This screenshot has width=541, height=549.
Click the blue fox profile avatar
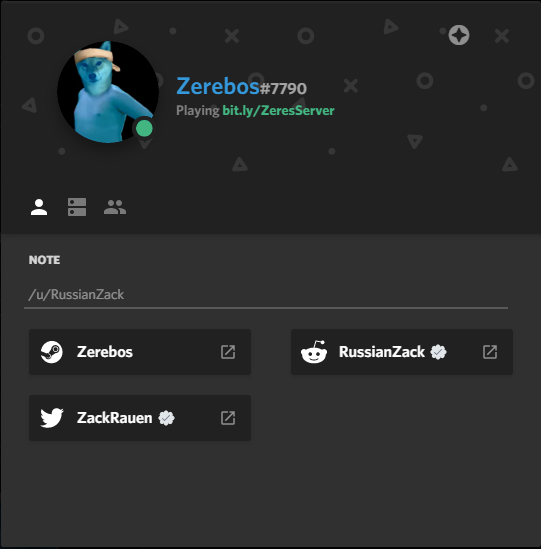(x=108, y=92)
